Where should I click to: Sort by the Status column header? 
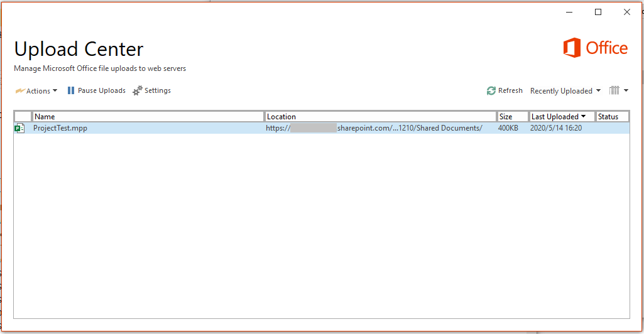click(x=612, y=117)
